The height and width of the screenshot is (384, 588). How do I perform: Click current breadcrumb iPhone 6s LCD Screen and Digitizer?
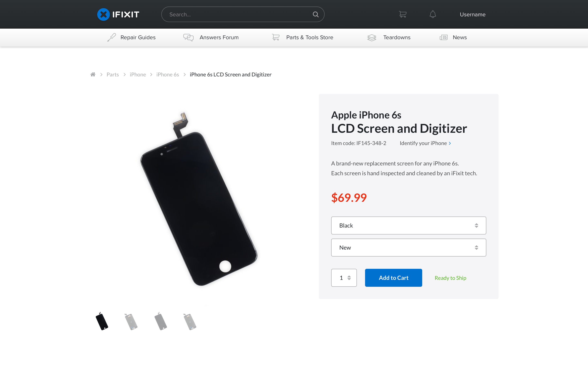(x=231, y=74)
